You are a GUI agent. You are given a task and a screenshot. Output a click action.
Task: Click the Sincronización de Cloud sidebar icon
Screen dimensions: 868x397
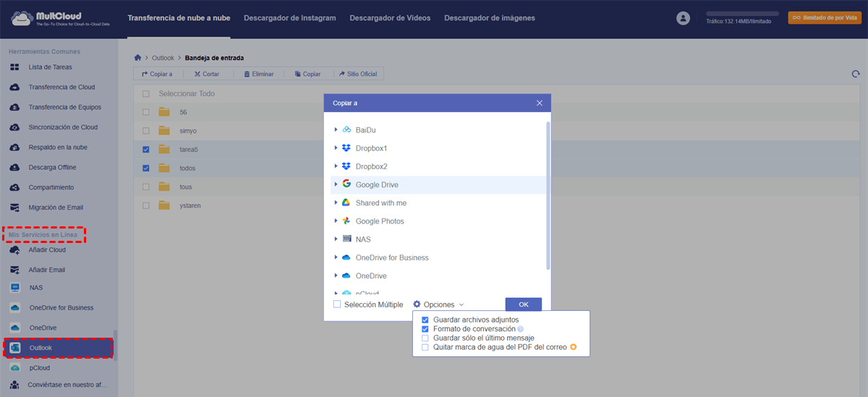click(x=14, y=127)
